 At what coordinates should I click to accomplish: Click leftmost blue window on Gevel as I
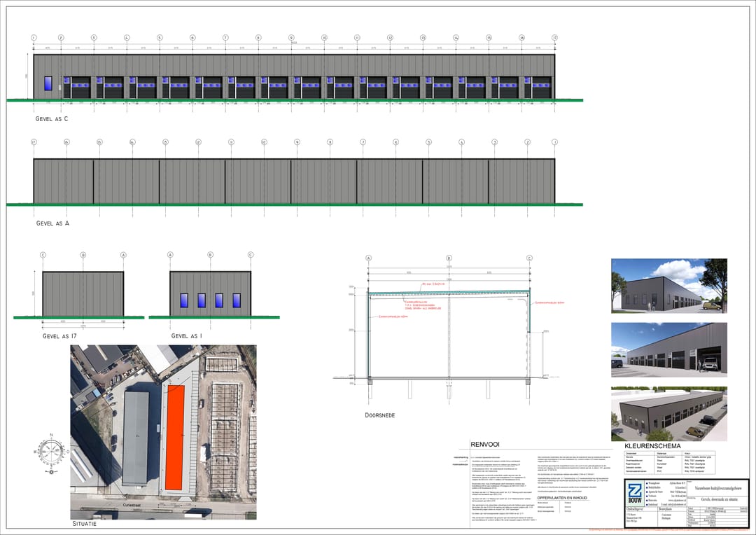184,300
